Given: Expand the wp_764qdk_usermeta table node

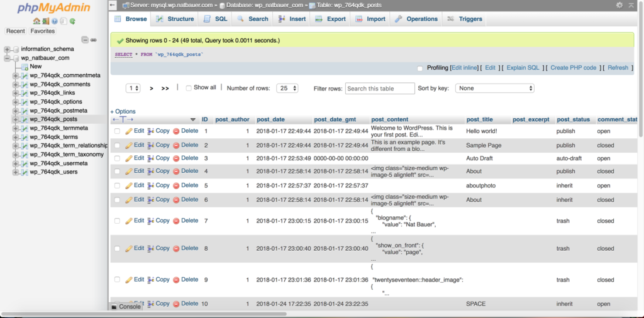Looking at the screenshot, I should click(x=16, y=163).
